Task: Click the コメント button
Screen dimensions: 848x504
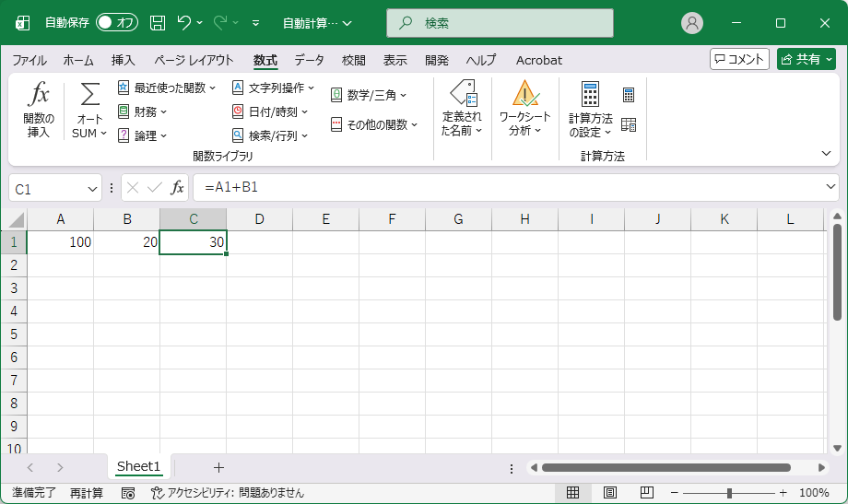Action: [739, 59]
